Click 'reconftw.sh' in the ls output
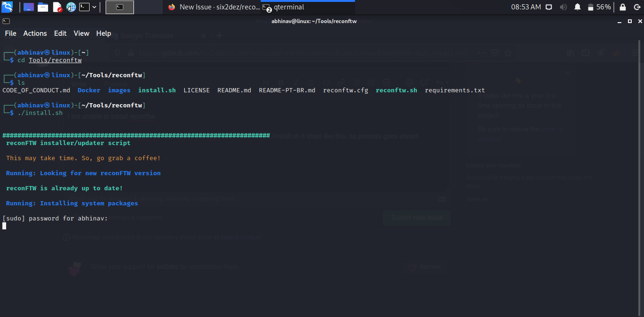 pos(396,90)
